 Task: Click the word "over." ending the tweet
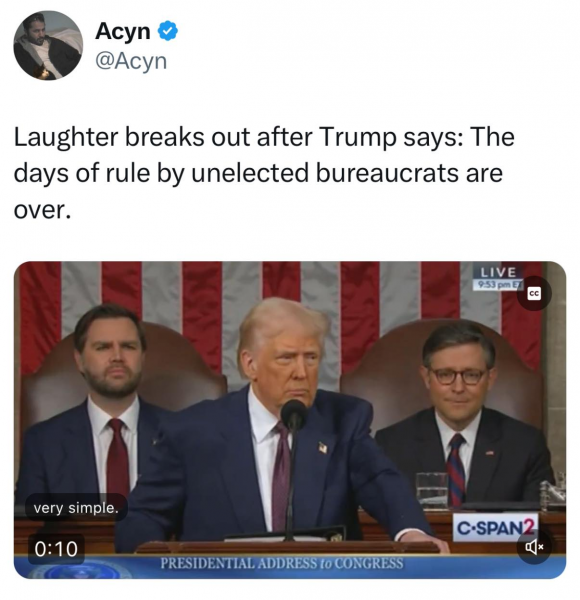point(42,210)
